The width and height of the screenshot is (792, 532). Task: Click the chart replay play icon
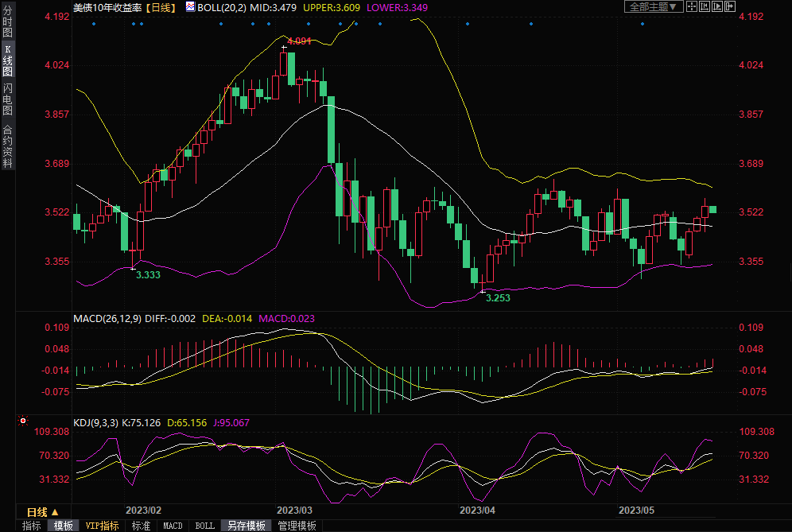(717, 6)
